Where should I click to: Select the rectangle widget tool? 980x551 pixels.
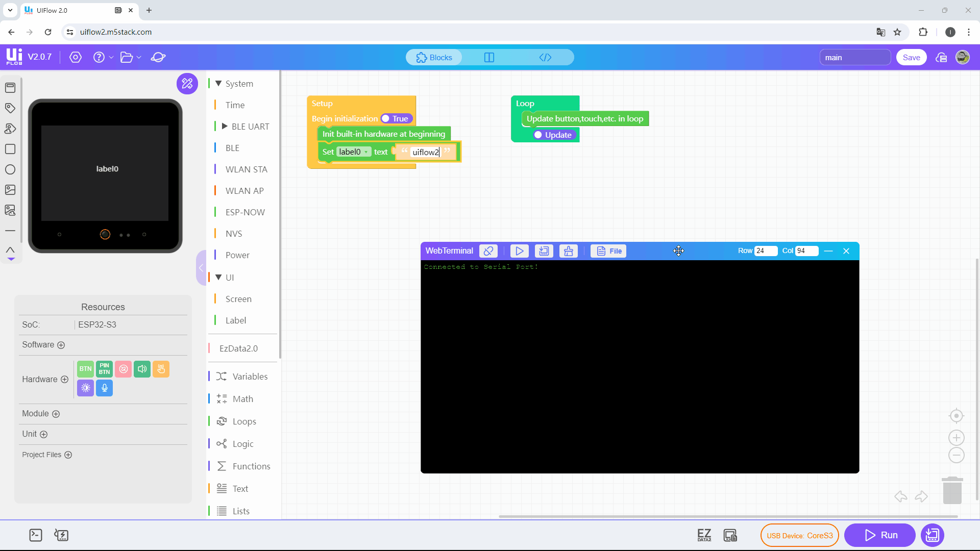tap(10, 149)
